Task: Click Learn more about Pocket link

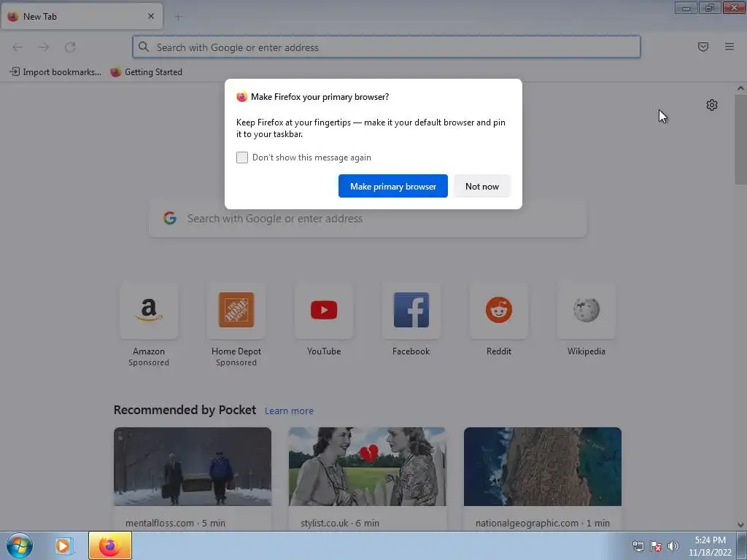Action: (x=289, y=411)
